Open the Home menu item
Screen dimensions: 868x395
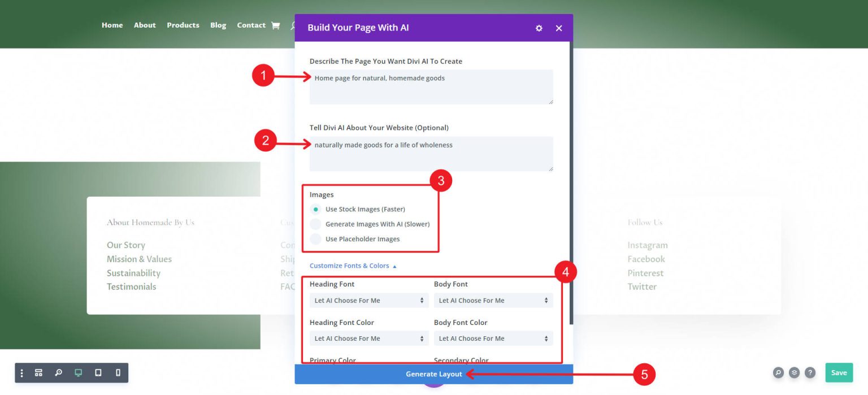pyautogui.click(x=112, y=25)
